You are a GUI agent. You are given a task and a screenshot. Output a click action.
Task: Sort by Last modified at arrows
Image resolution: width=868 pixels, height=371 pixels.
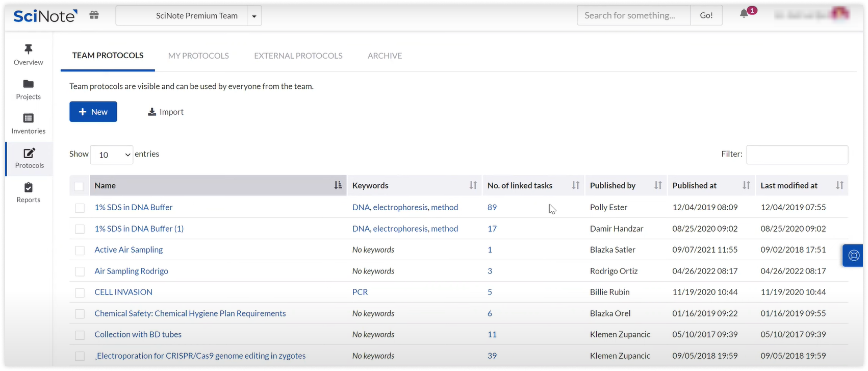pyautogui.click(x=839, y=185)
